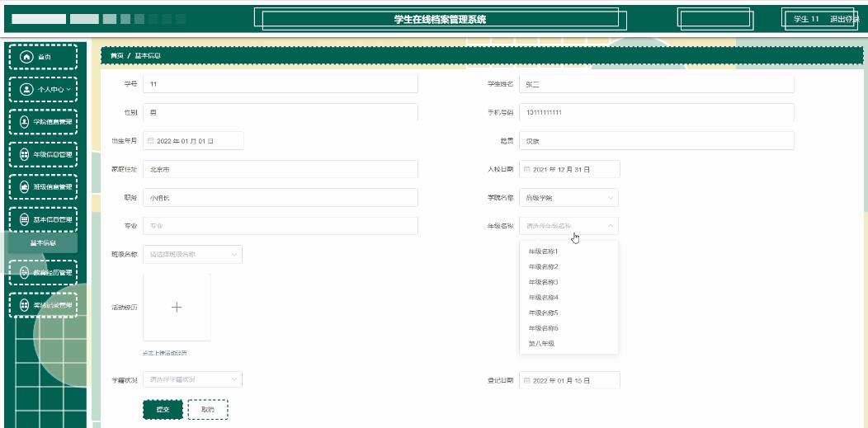
Task: Click the grid icon beside 年级信息管理
Action: (x=25, y=154)
